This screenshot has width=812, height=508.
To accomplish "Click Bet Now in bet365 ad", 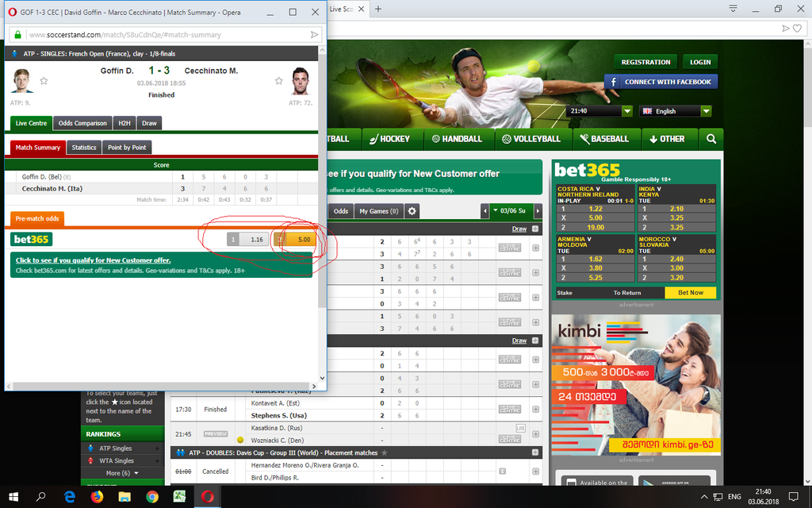I will (x=691, y=293).
